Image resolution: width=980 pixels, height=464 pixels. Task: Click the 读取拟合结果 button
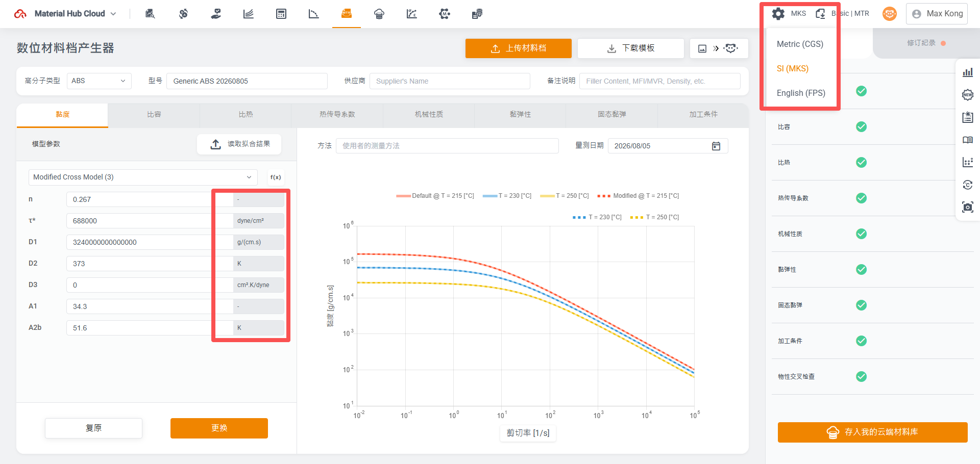click(x=239, y=144)
